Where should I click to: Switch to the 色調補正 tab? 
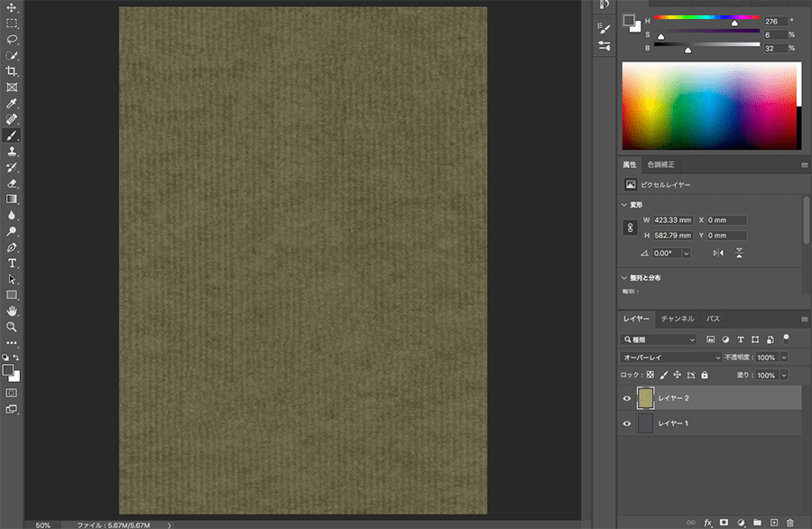tap(660, 165)
